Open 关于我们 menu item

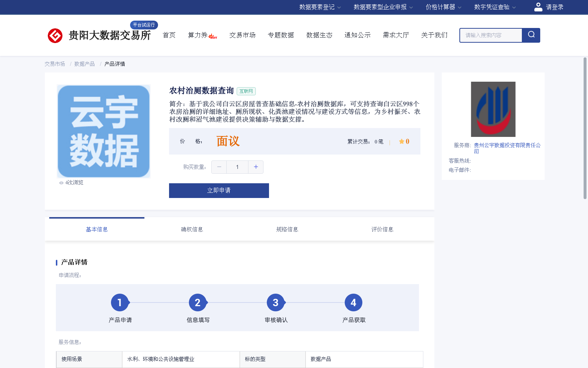[x=434, y=35]
